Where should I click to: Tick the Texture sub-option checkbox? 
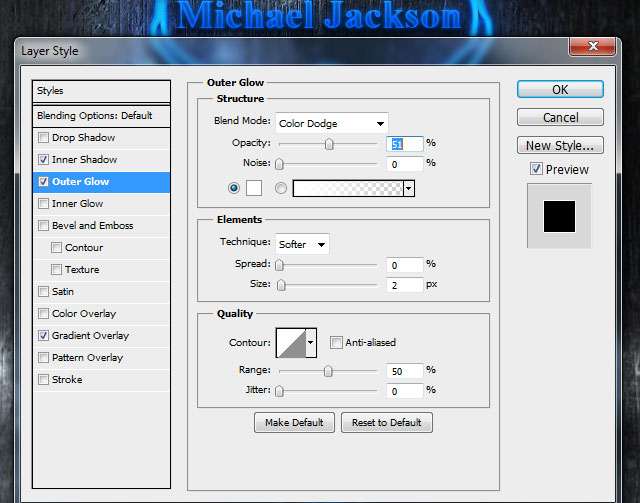[x=56, y=270]
